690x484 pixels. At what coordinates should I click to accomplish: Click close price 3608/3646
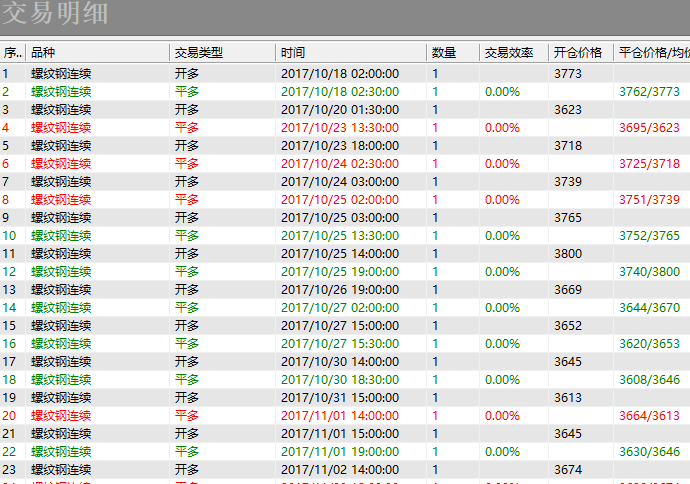(x=650, y=380)
